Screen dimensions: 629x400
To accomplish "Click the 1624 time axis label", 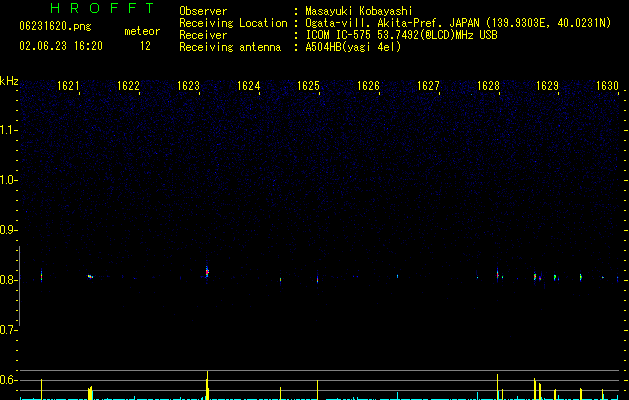I will 248,86.
